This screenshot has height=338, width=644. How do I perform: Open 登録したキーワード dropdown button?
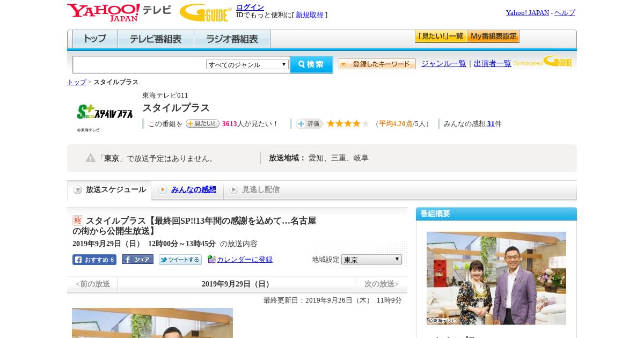coord(377,64)
